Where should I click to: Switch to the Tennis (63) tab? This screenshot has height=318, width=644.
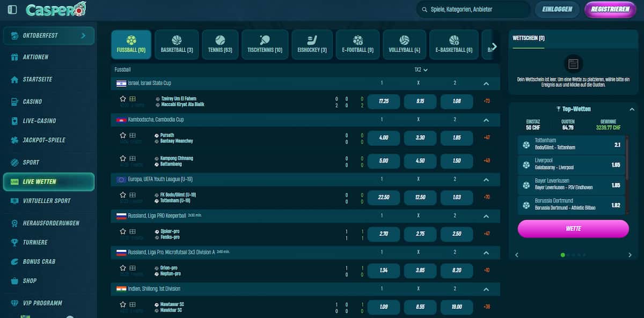(220, 45)
